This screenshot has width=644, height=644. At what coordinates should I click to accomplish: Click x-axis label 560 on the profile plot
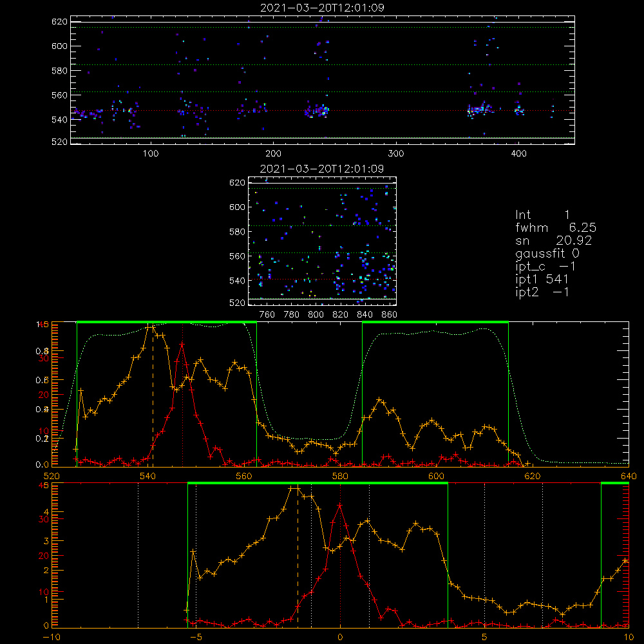coord(244,477)
